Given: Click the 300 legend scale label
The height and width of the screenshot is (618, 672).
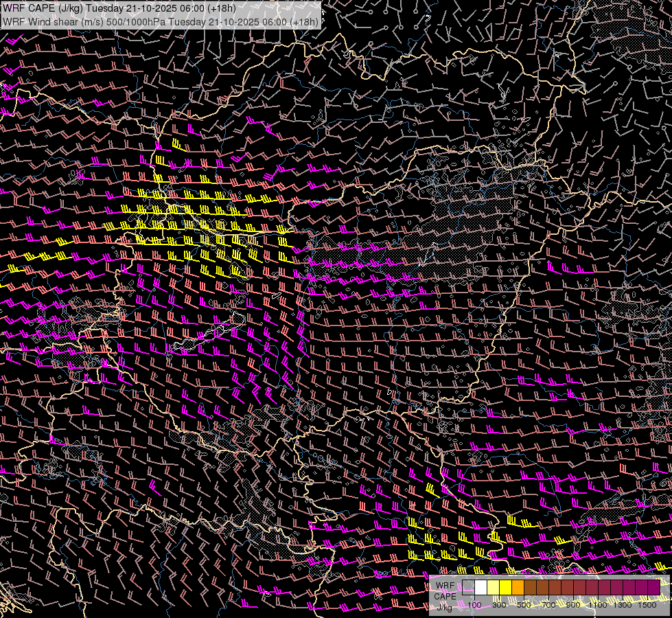Looking at the screenshot, I should pos(499,605).
